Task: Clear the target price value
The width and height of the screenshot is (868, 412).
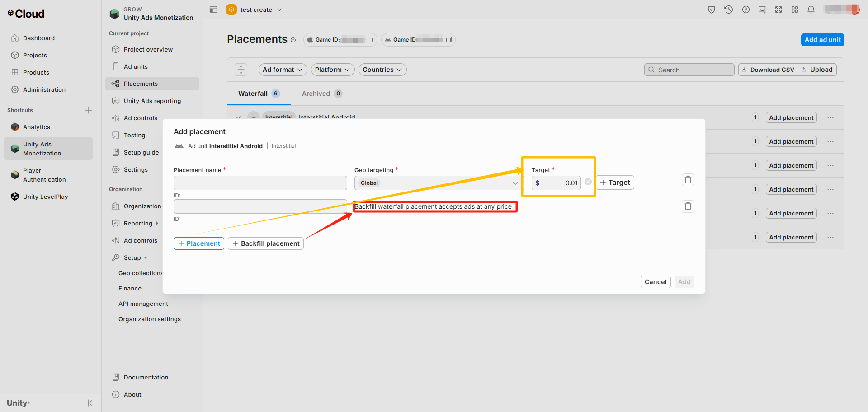Action: click(588, 182)
